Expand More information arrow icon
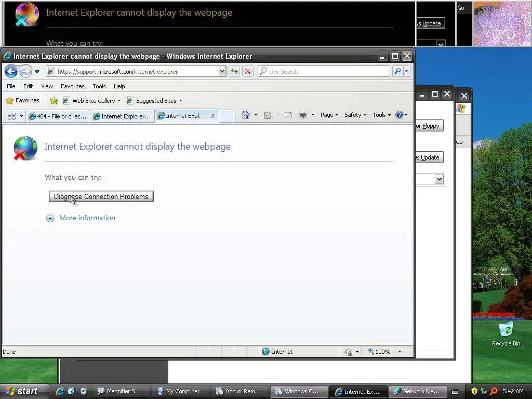The height and width of the screenshot is (399, 532). (x=50, y=218)
